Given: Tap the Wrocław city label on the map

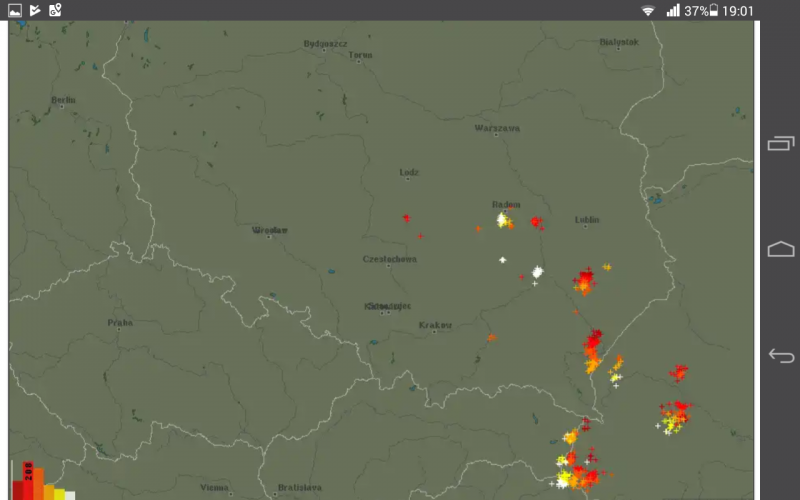Looking at the screenshot, I should point(270,231).
